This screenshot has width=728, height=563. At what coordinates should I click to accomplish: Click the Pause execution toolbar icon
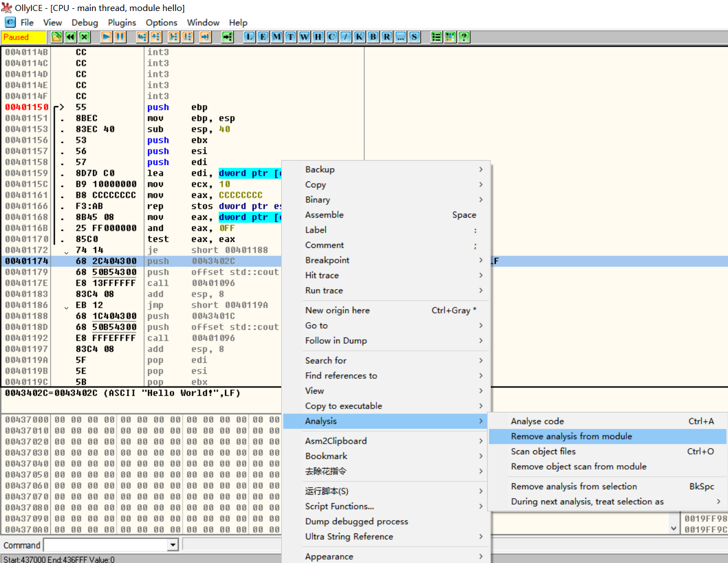[x=120, y=37]
